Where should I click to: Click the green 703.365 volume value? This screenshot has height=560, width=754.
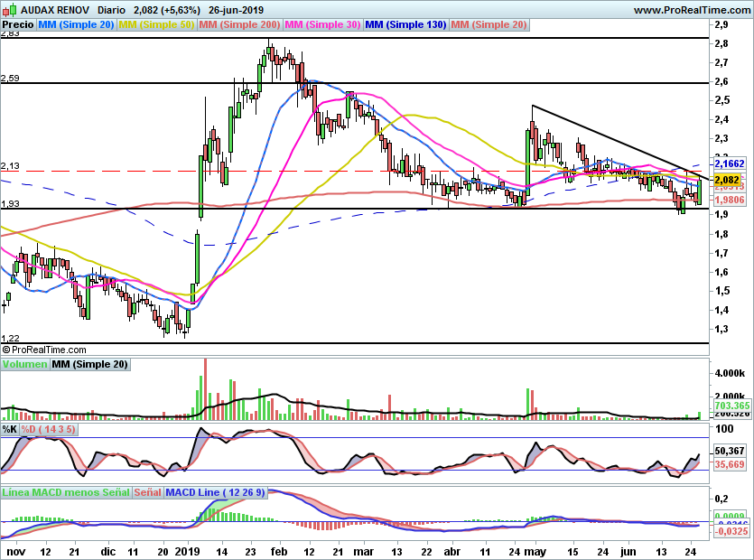coord(732,406)
